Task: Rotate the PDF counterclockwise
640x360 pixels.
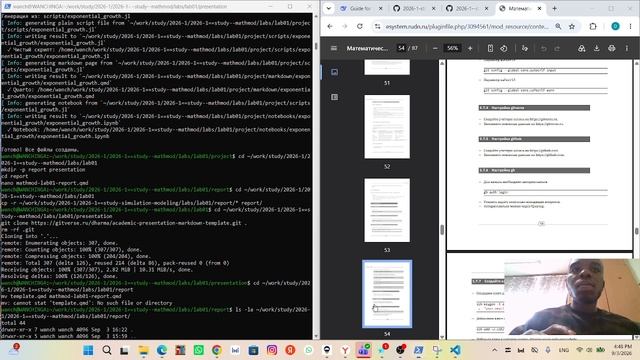Action: click(504, 48)
